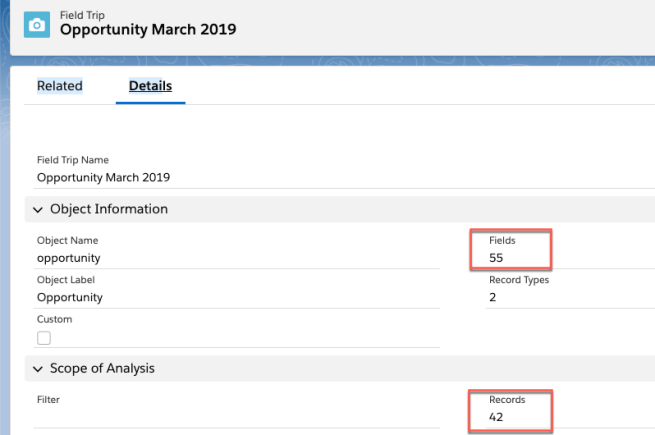Click the Record Types field label
This screenshot has height=435, width=655.
click(518, 280)
